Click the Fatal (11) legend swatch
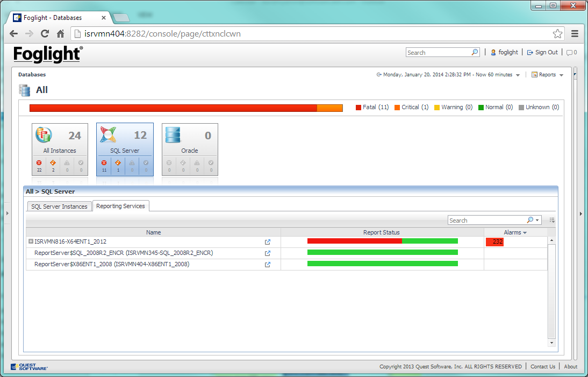Image resolution: width=588 pixels, height=377 pixels. click(x=358, y=107)
